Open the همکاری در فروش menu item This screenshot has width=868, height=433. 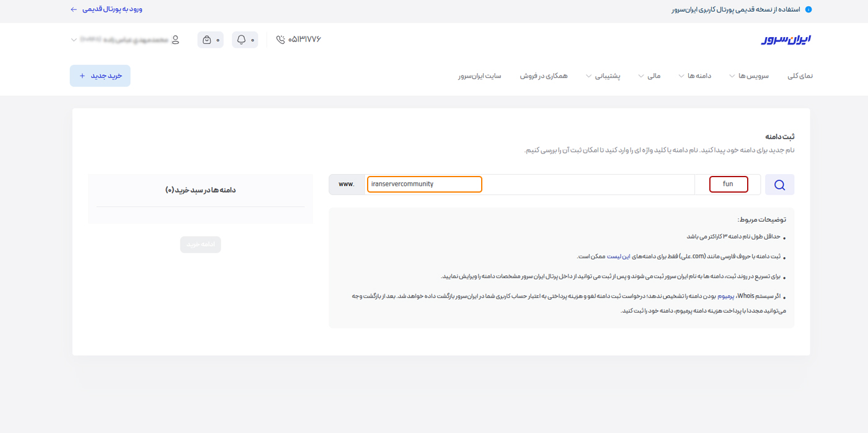click(544, 76)
